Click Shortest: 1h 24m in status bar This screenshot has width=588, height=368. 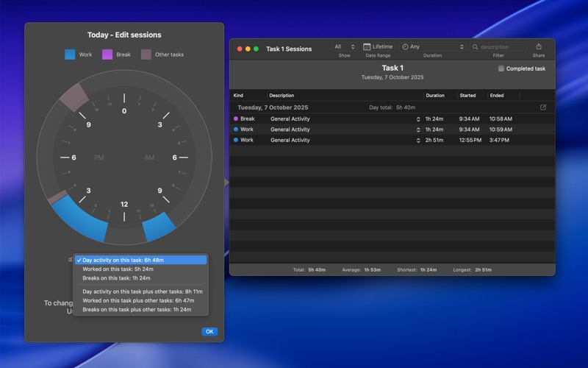coord(417,269)
